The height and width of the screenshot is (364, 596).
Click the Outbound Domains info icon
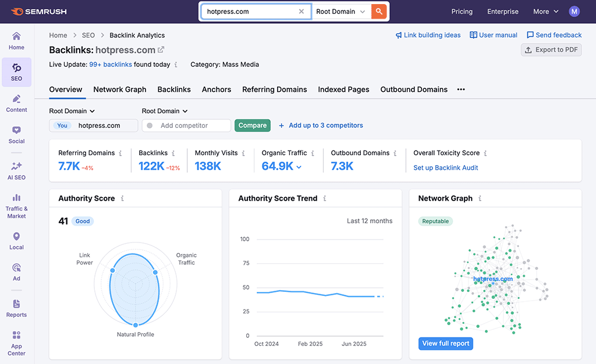[395, 153]
